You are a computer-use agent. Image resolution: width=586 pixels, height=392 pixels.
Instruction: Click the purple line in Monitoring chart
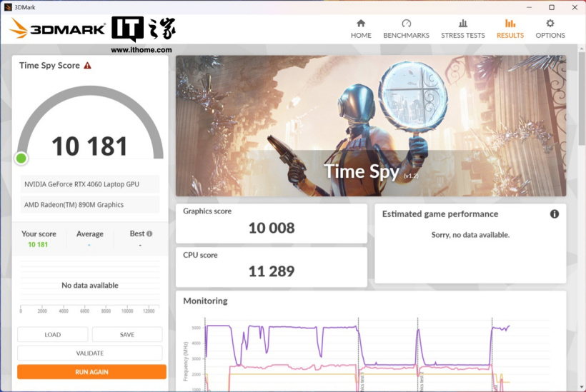click(x=218, y=326)
